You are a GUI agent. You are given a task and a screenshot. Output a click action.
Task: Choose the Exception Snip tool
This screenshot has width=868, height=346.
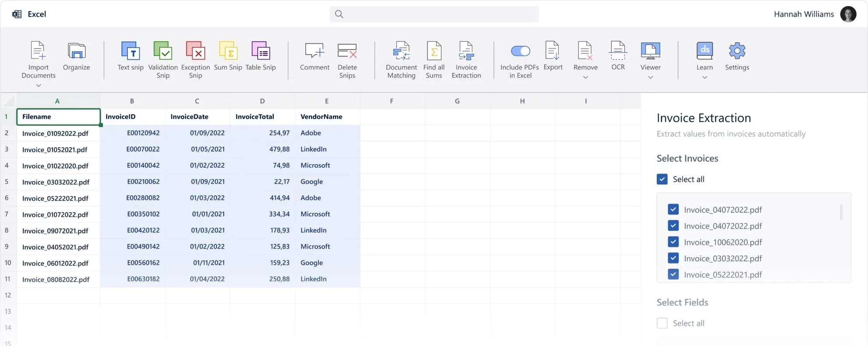[x=196, y=51]
